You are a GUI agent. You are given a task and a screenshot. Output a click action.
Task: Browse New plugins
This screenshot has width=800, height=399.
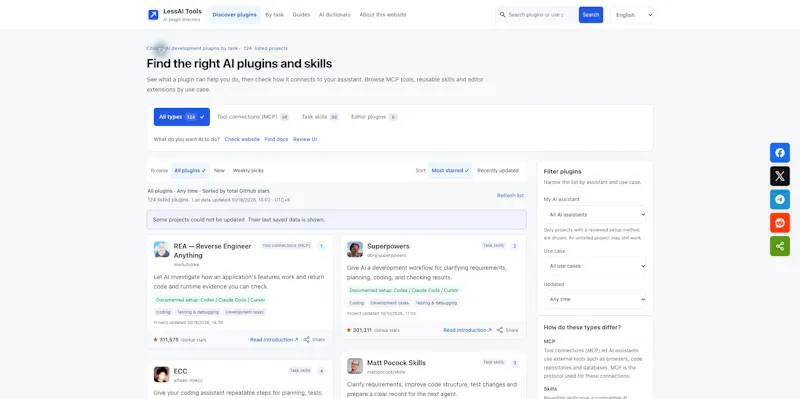pos(219,170)
